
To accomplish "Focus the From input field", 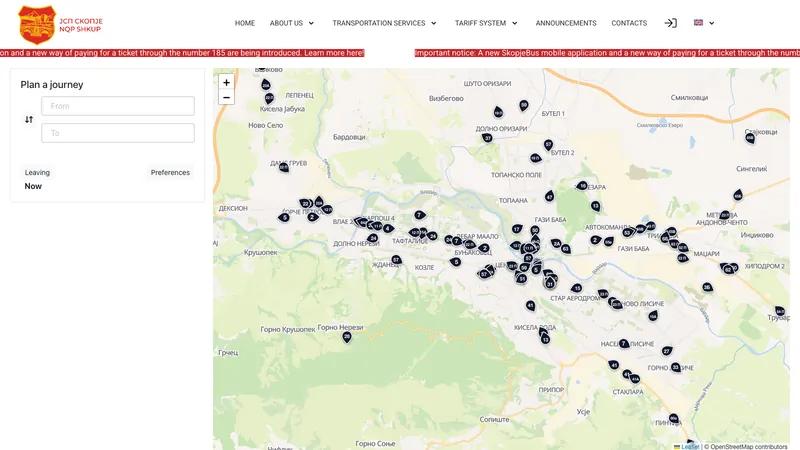I will 118,106.
